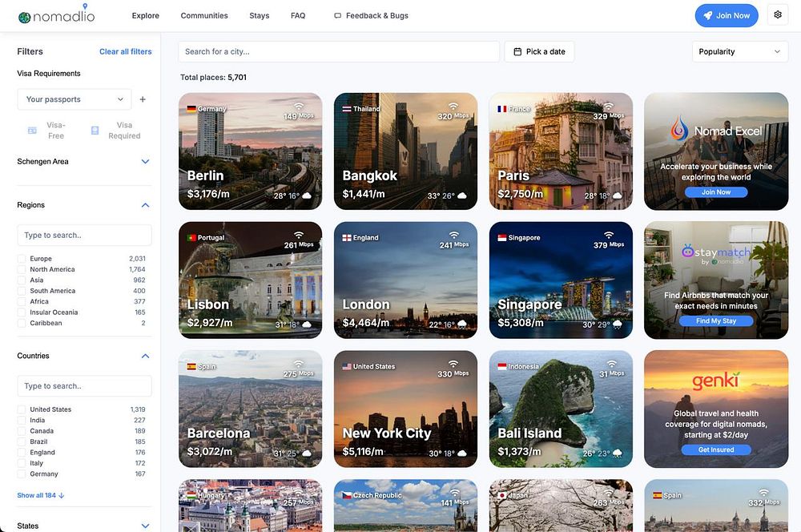Image resolution: width=801 pixels, height=532 pixels.
Task: Click Show all 184 countries link
Action: point(40,495)
